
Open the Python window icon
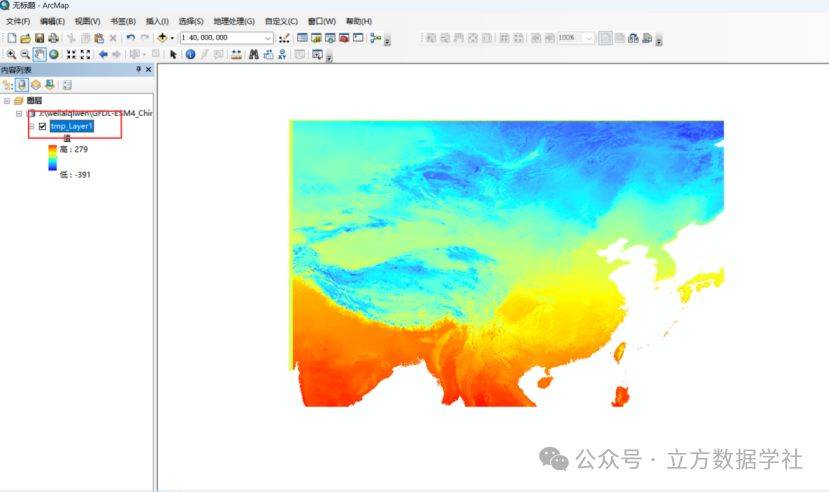(x=358, y=38)
